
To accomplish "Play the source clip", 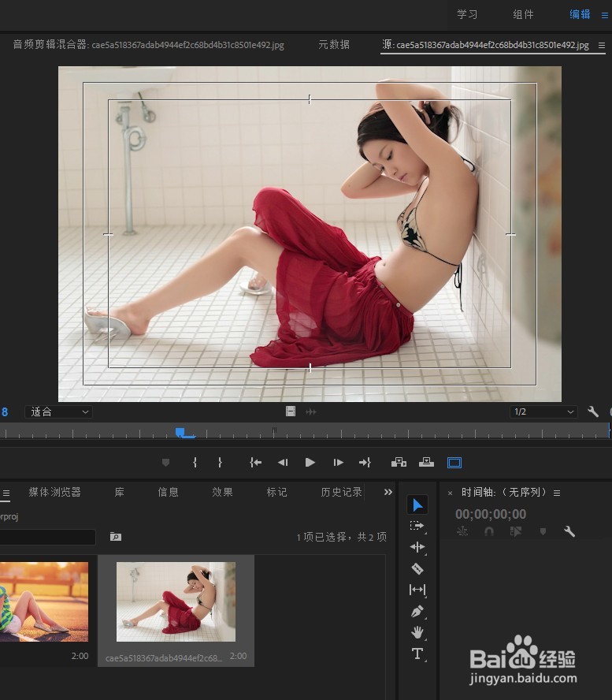I will [x=310, y=463].
